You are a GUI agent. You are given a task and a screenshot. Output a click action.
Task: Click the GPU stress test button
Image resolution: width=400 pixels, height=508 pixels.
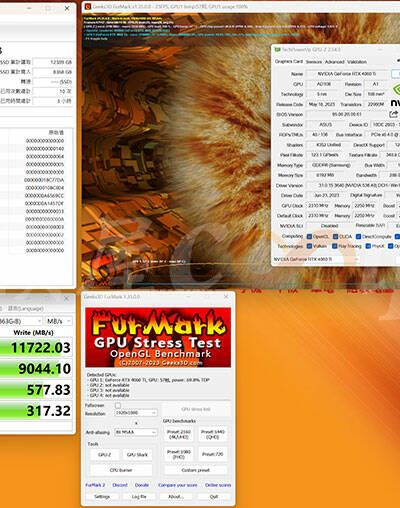(x=196, y=409)
